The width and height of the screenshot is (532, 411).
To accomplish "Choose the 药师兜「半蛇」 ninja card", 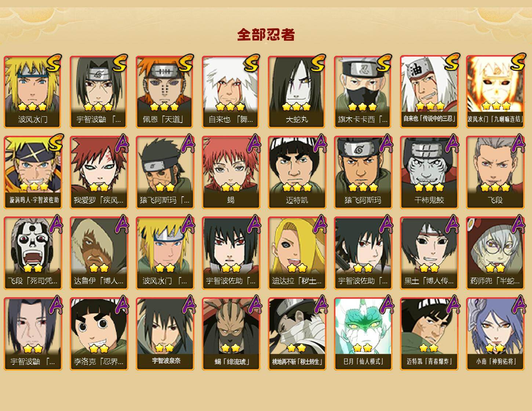I will point(495,253).
